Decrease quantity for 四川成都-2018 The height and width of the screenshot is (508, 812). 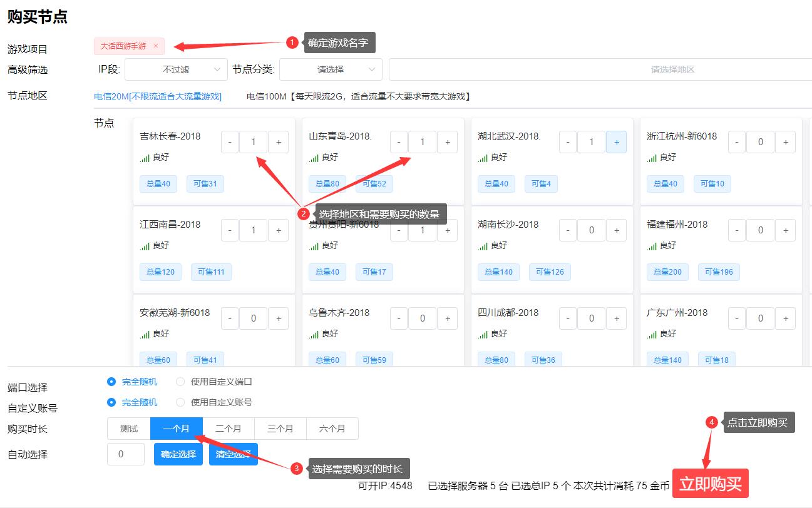tap(568, 318)
